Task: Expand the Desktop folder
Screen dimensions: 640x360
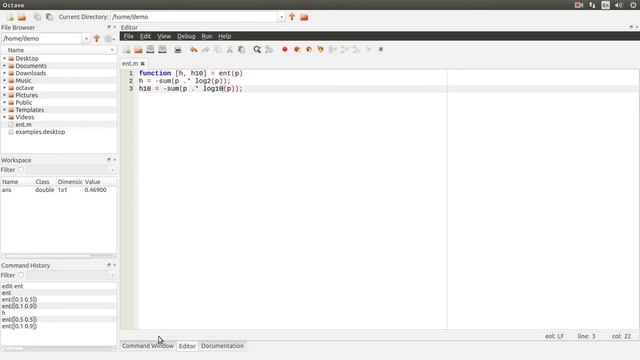Action: click(x=4, y=58)
